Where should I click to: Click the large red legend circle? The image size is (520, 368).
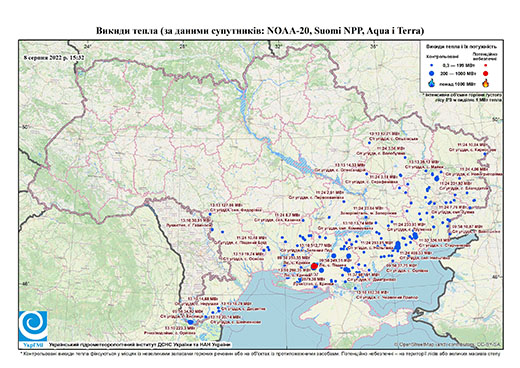[485, 73]
